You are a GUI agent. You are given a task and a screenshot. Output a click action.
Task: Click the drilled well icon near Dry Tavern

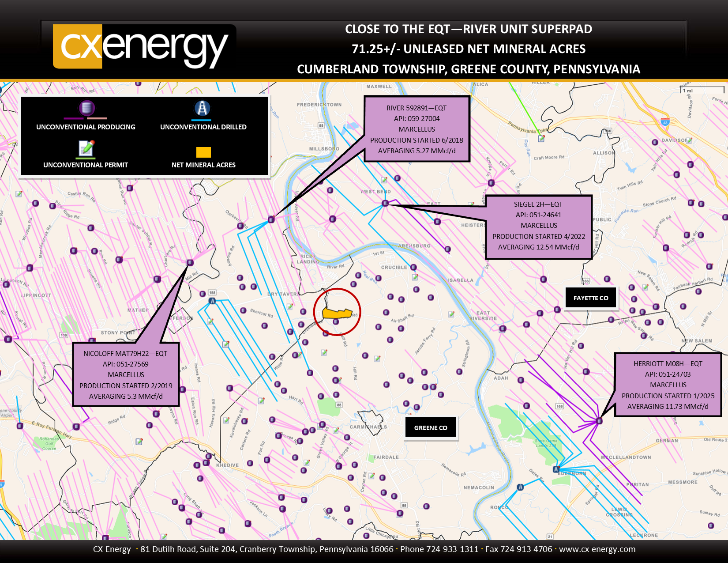[212, 301]
